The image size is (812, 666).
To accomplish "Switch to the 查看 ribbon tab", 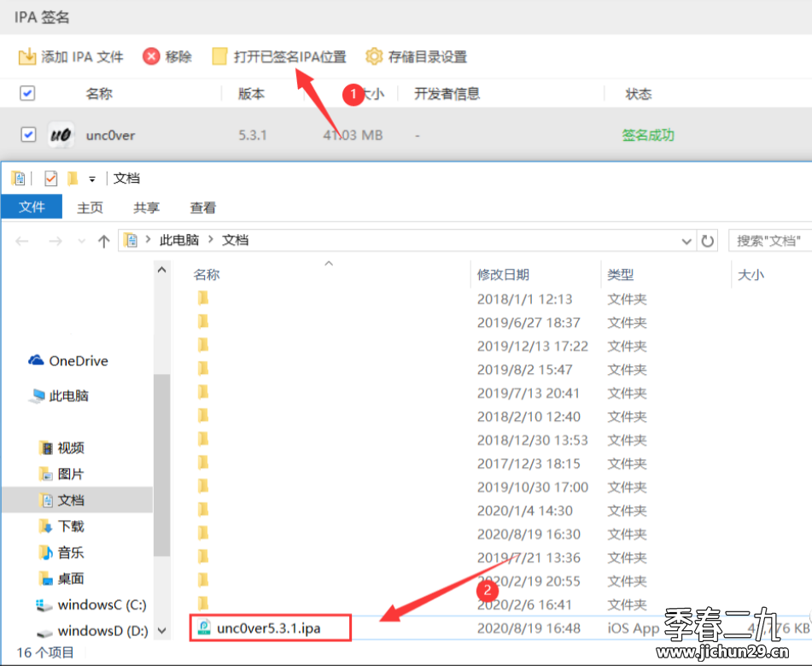I will tap(202, 207).
